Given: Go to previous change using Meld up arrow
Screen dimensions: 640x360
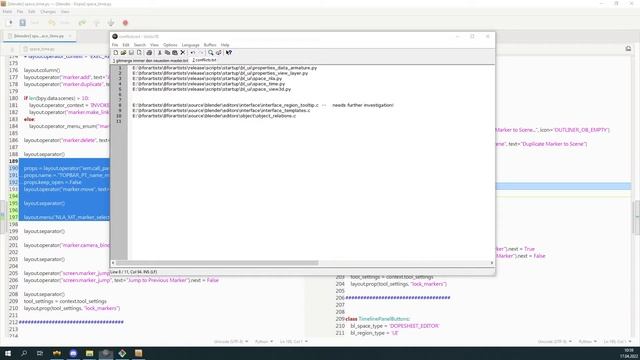Looking at the screenshot, I should point(96,23).
